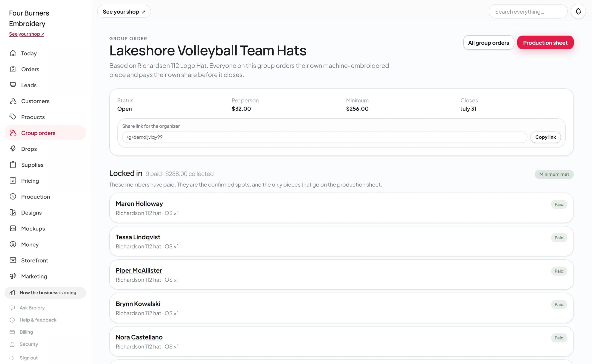Click the Marketing megaphone icon
The width and height of the screenshot is (592, 364).
(13, 276)
